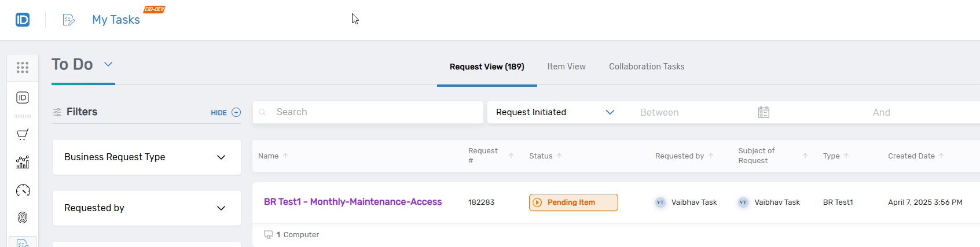This screenshot has height=247, width=980.
Task: Expand the Requested by filter
Action: point(146,208)
